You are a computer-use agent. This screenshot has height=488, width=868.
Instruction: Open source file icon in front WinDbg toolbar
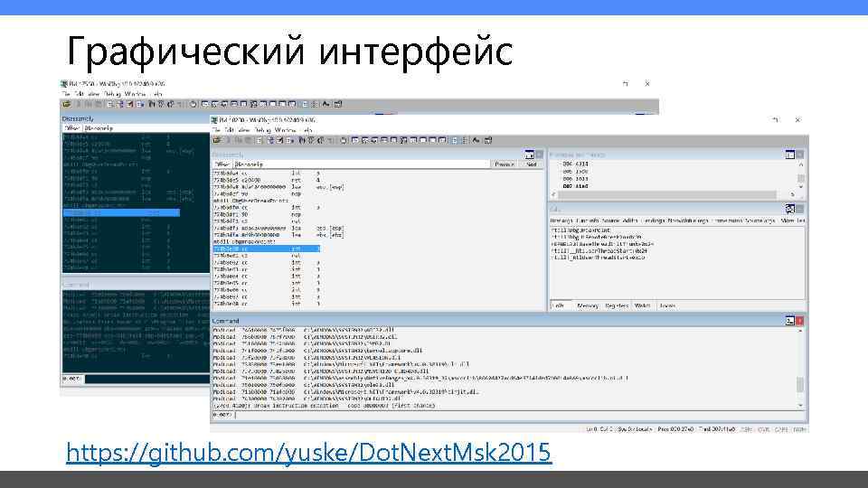217,141
